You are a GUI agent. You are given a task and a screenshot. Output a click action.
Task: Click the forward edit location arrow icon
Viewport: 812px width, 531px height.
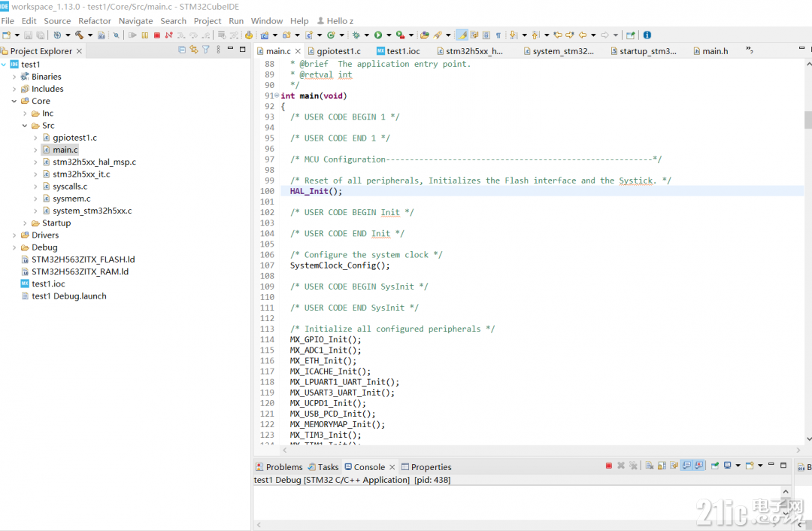pos(570,35)
